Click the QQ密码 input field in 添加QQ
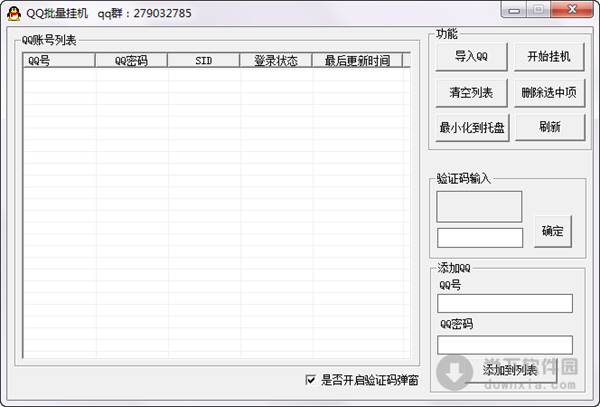The width and height of the screenshot is (600, 407). point(505,345)
